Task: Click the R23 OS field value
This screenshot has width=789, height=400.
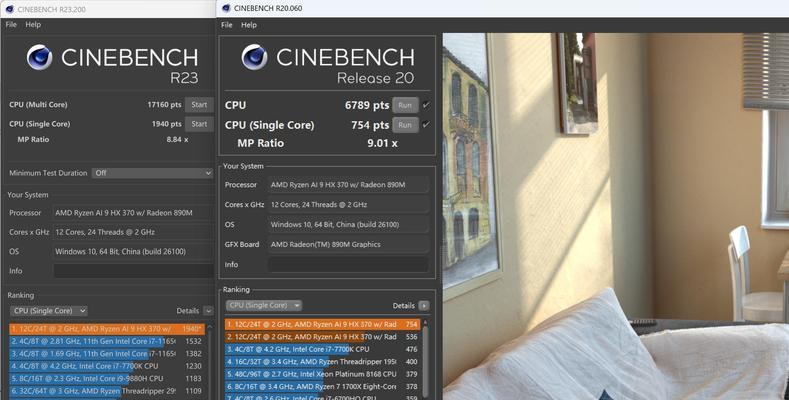Action: point(133,251)
